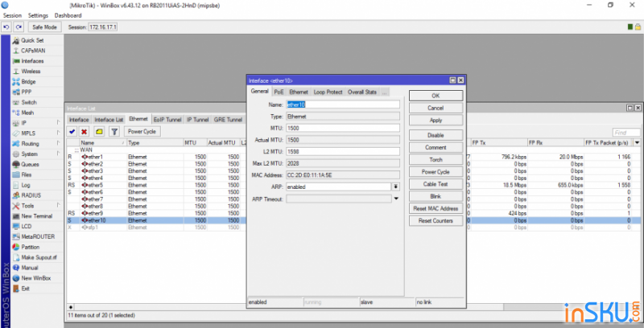Open Settings menu

(38, 15)
